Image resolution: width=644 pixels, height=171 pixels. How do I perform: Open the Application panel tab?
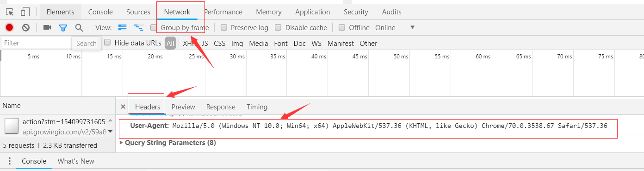coord(313,12)
